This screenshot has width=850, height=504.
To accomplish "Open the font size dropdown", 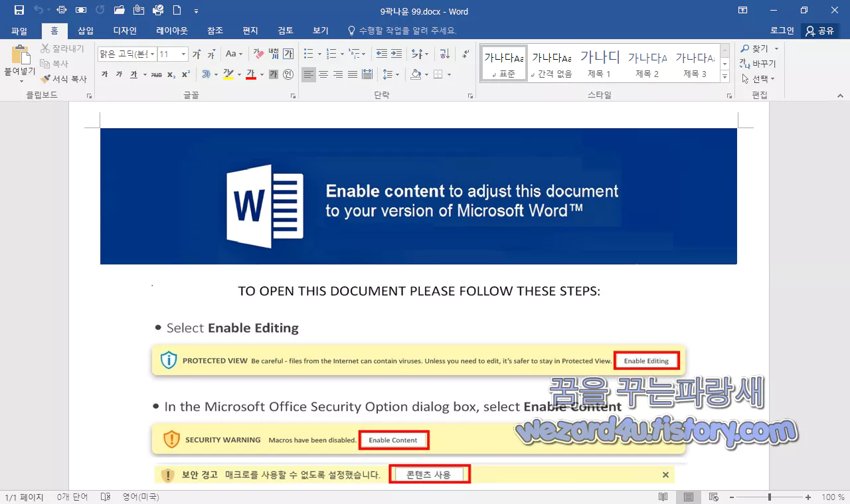I will [x=184, y=54].
